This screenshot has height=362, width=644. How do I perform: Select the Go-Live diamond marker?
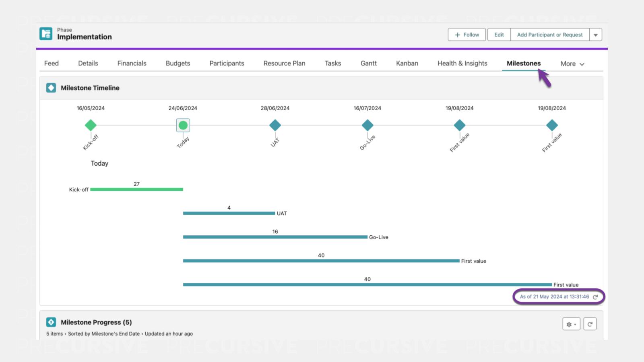[367, 125]
